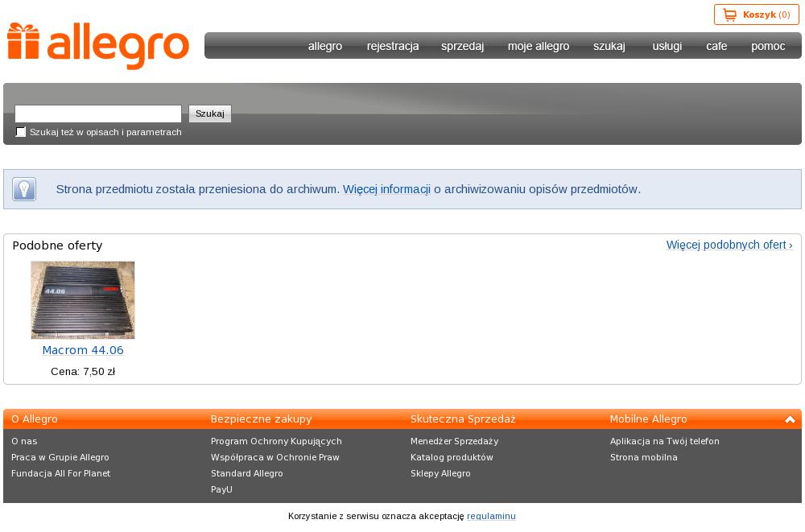The image size is (805, 532).
Task: Open the allegro menu item
Action: pos(325,46)
